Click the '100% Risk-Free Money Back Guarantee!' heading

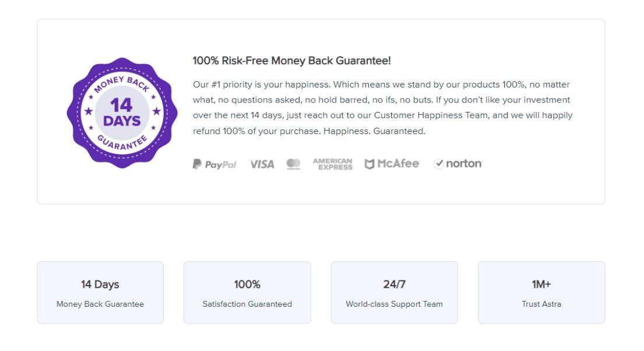point(291,61)
